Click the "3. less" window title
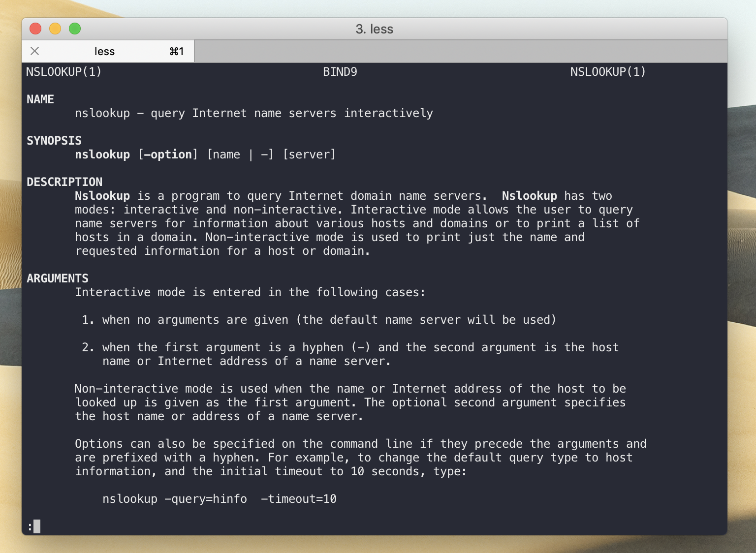The image size is (756, 553). coord(374,29)
